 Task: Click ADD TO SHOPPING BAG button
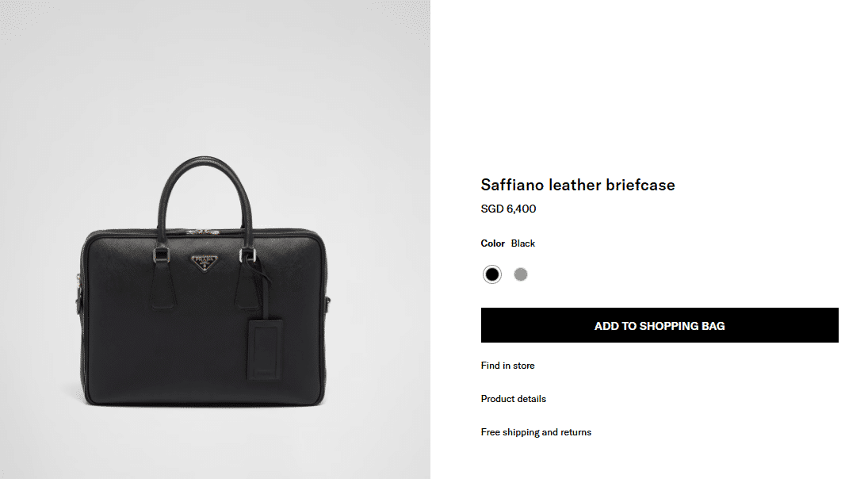pos(660,325)
